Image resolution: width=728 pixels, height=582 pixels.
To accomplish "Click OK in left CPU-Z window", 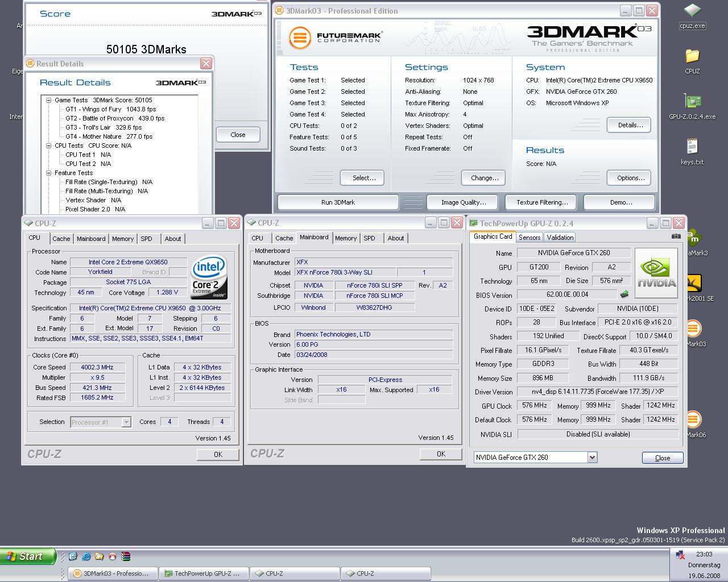I will (x=218, y=455).
